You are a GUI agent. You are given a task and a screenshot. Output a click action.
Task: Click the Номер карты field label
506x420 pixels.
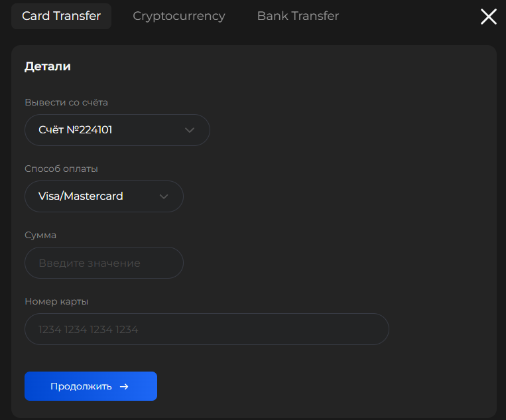point(56,301)
